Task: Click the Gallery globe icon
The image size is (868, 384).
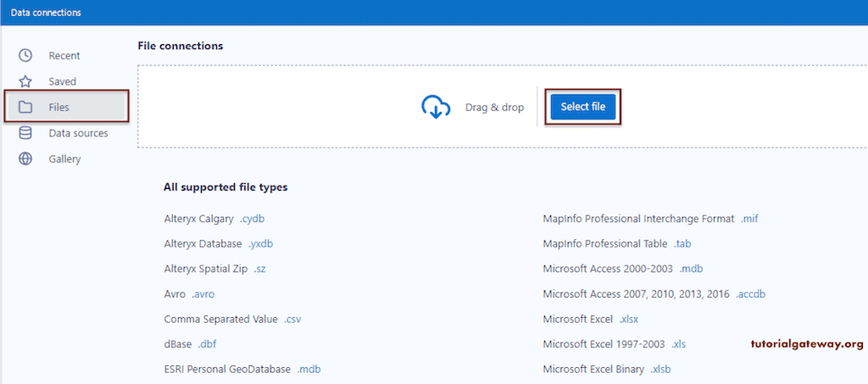Action: [25, 159]
